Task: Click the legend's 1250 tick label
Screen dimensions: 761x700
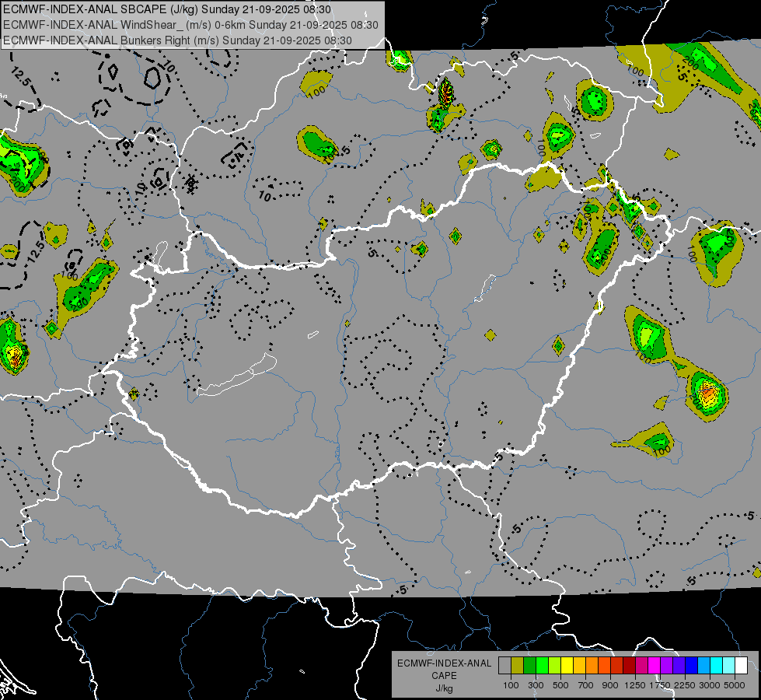Action: [x=635, y=685]
